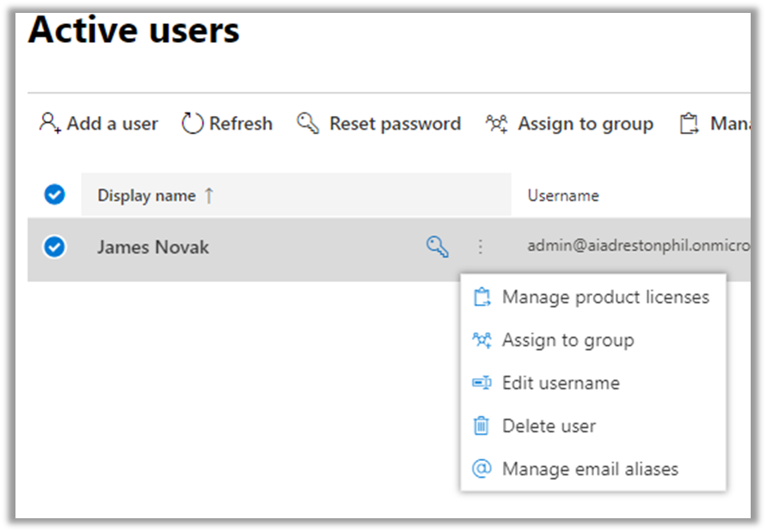
Task: Deselect the James Novak row checkbox
Action: (x=54, y=248)
